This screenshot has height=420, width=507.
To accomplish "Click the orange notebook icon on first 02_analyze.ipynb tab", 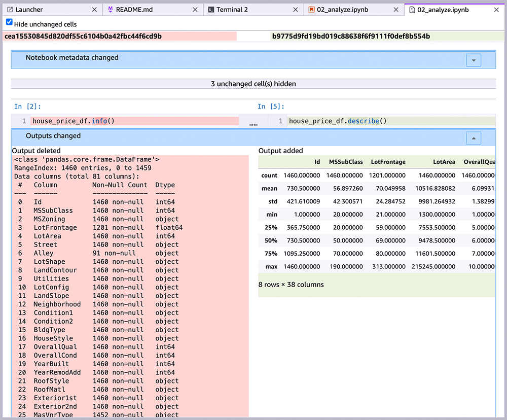I will point(311,10).
